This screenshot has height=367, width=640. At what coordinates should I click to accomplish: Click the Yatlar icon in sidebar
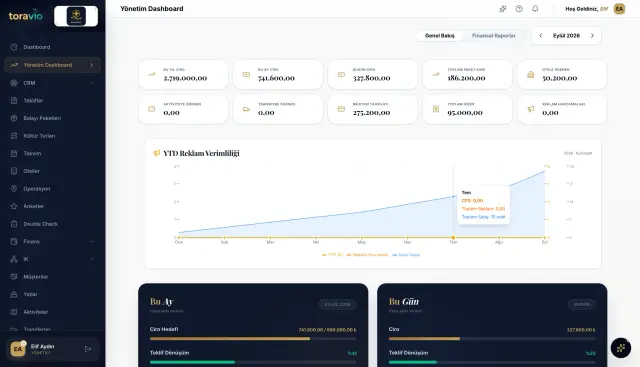pyautogui.click(x=14, y=294)
